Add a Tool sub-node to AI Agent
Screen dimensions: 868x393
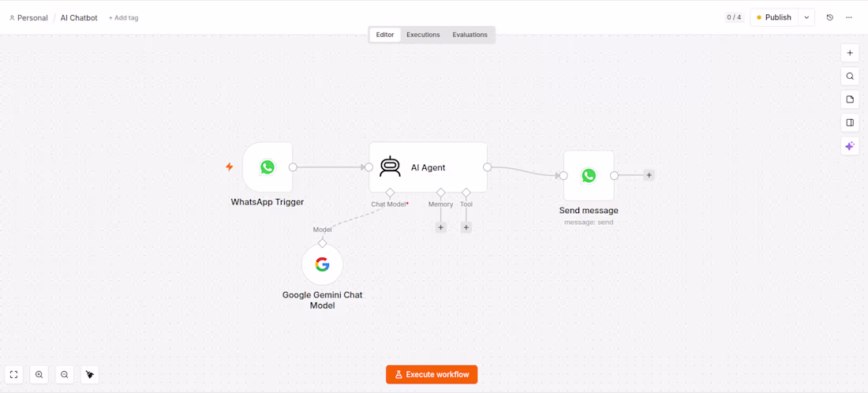(x=466, y=227)
